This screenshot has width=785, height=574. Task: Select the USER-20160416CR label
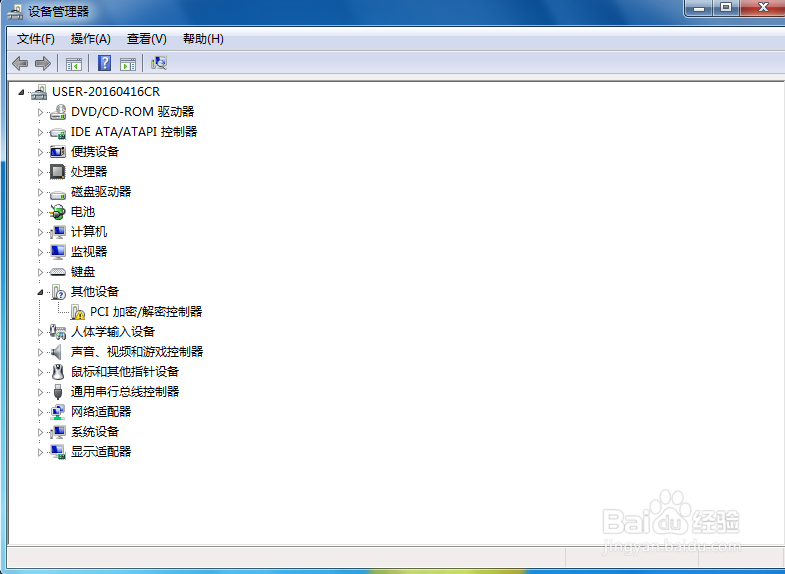click(x=106, y=92)
